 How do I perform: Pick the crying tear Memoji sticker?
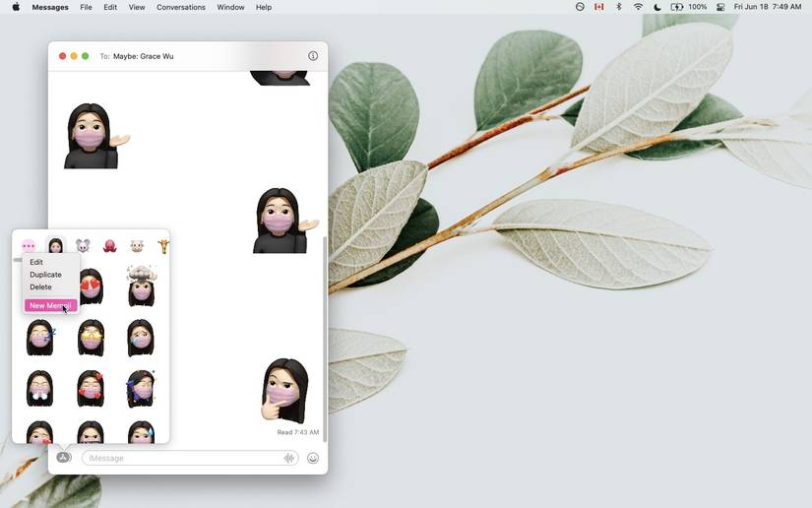tap(141, 338)
